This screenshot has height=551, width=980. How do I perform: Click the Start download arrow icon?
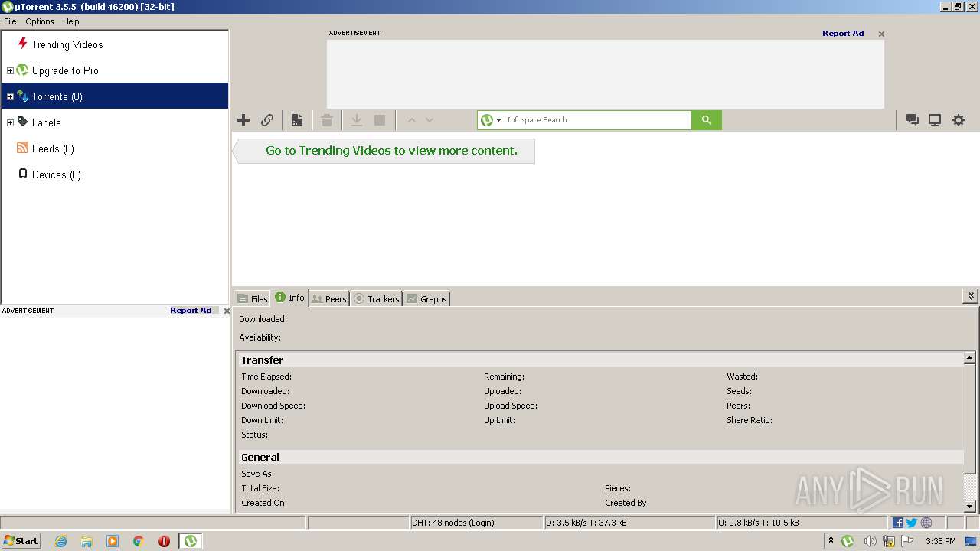[357, 120]
